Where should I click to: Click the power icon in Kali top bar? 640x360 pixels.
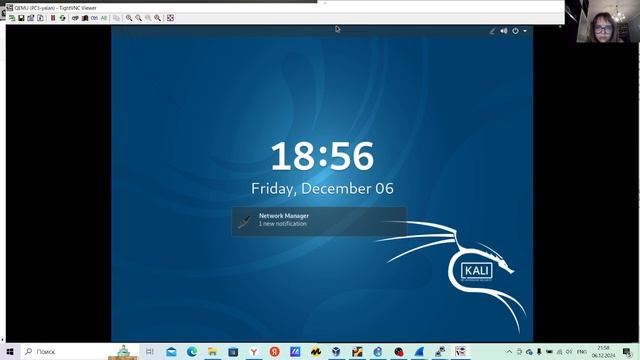tap(516, 31)
